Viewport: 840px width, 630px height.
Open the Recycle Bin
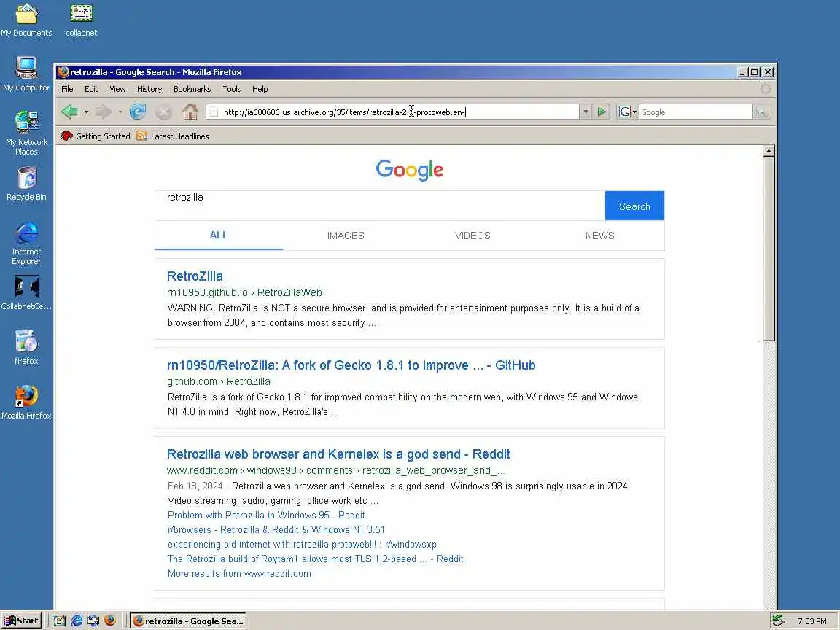[26, 184]
